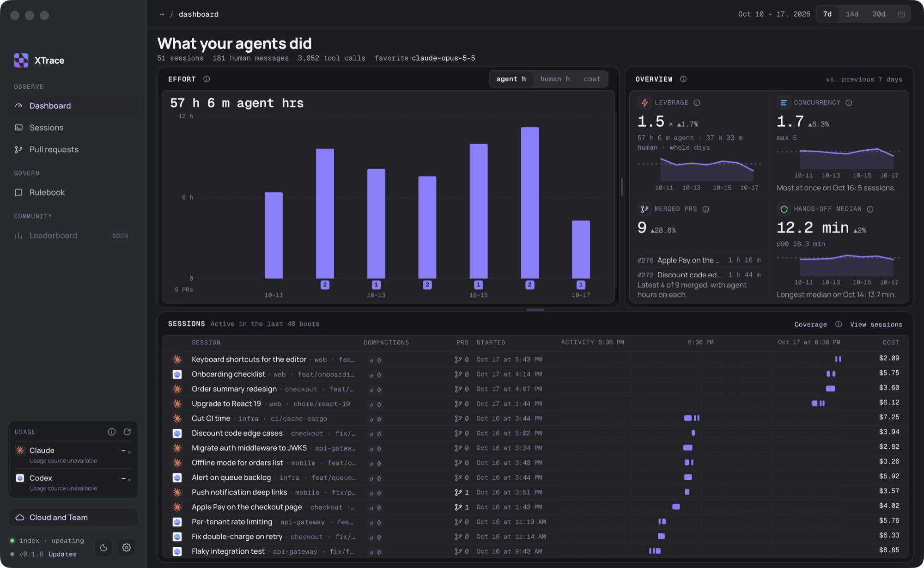Click the info icon next to EFFORT
This screenshot has height=568, width=924.
207,79
